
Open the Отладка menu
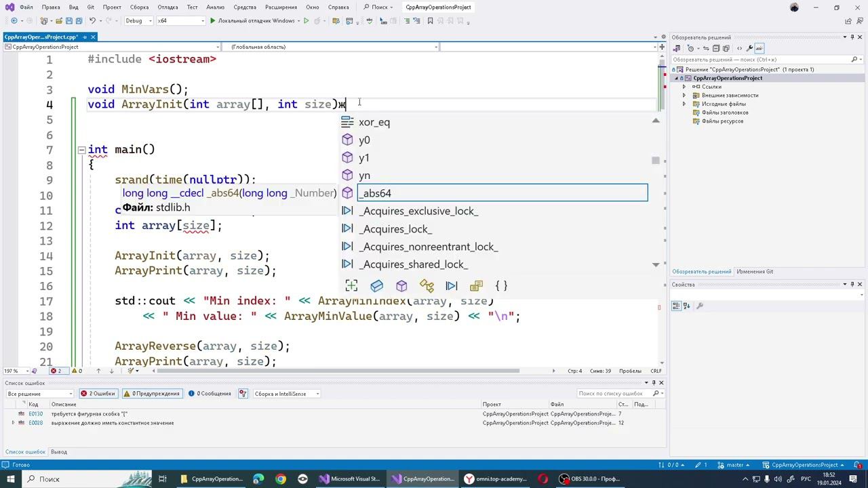pos(167,7)
